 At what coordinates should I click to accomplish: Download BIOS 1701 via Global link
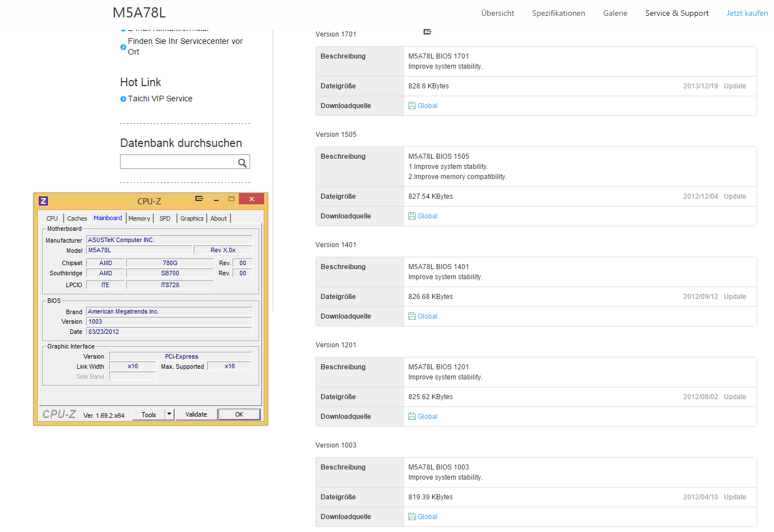click(x=428, y=106)
